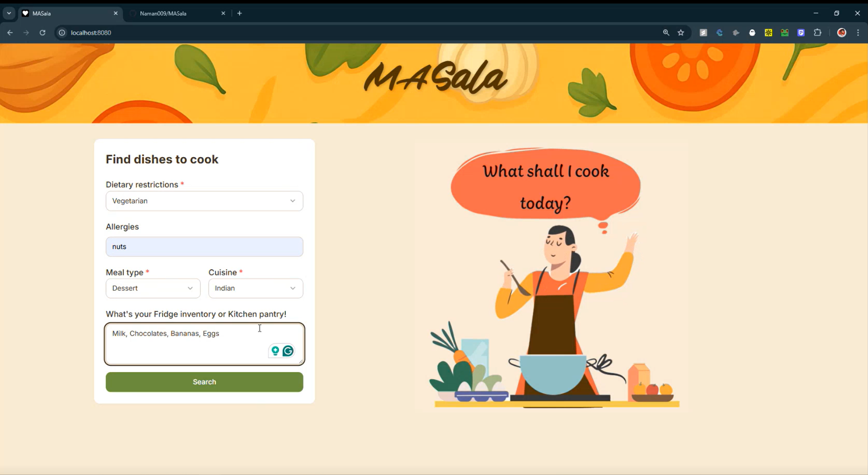868x475 pixels.
Task: Expand the tab search chevron
Action: point(9,13)
